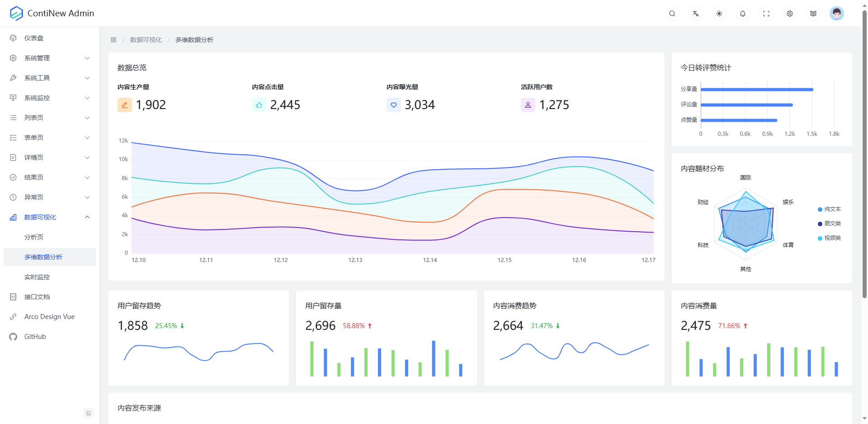This screenshot has width=868, height=424.
Task: Click the search icon in the header
Action: click(x=672, y=14)
